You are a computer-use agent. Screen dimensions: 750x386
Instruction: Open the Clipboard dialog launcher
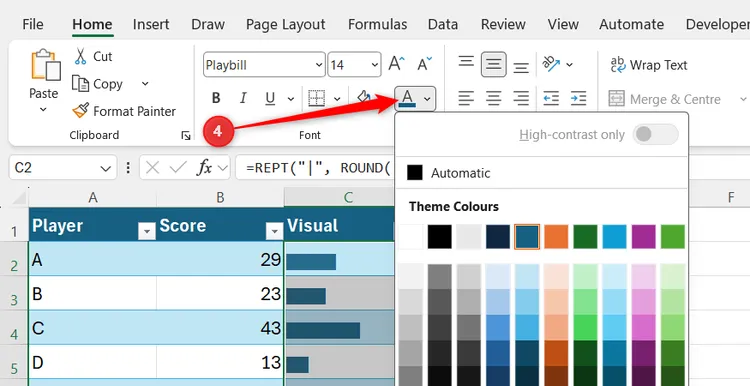click(186, 136)
